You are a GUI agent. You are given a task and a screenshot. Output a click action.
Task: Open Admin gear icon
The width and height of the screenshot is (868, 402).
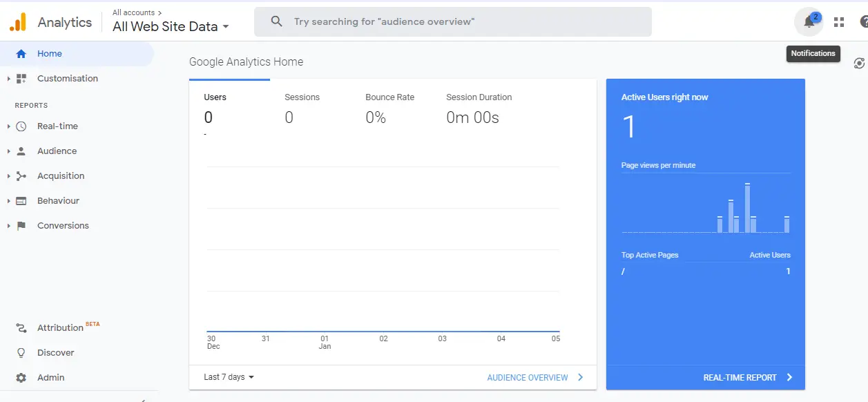(x=21, y=378)
